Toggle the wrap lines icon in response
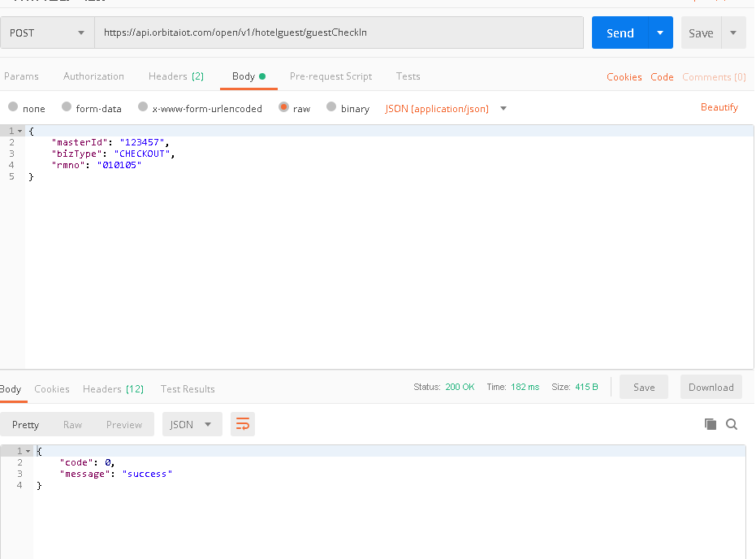This screenshot has height=559, width=756. click(x=243, y=424)
